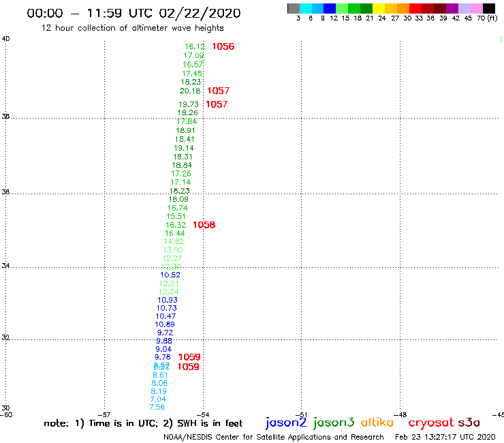Click the light green reading 14.82
The width and height of the screenshot is (504, 443).
(174, 242)
